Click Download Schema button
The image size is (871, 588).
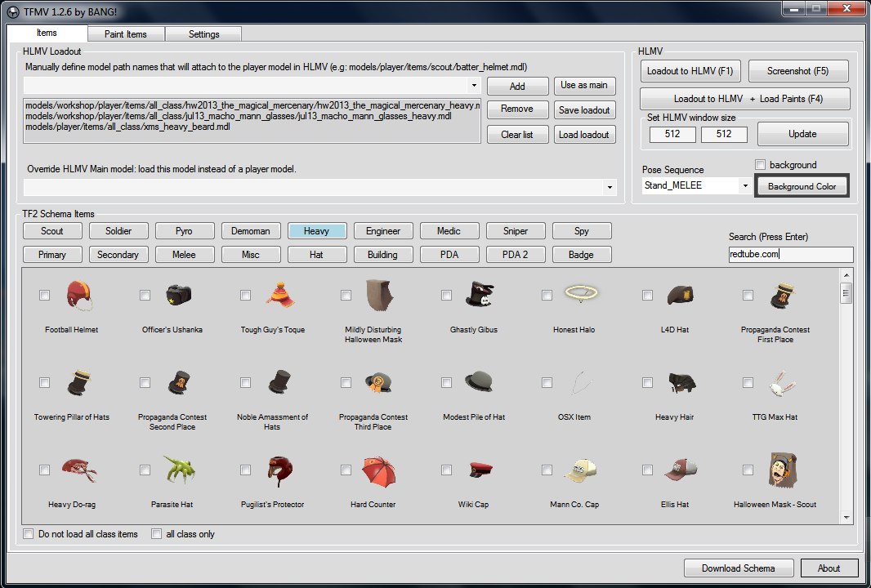(739, 568)
